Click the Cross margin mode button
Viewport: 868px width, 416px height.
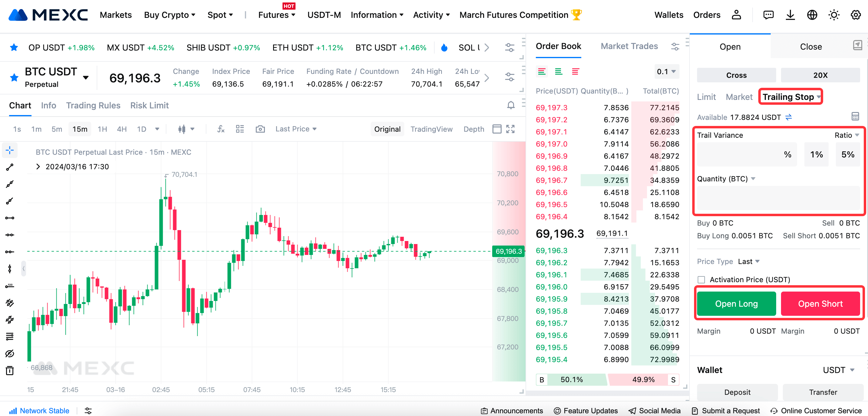[x=736, y=75]
